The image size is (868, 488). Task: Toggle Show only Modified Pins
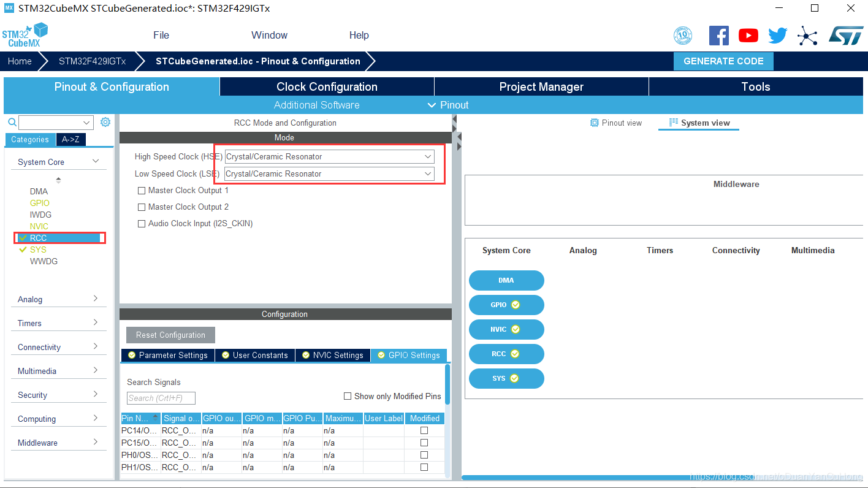348,396
